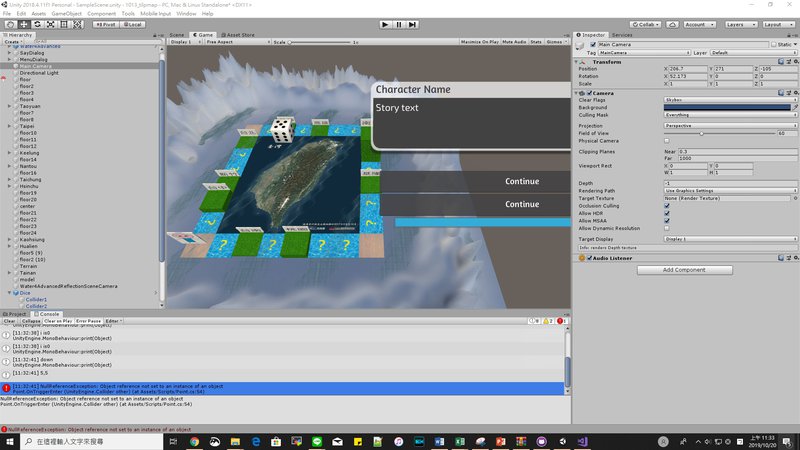Select the Rect Transform tool
This screenshot has width=800, height=450.
tap(63, 24)
